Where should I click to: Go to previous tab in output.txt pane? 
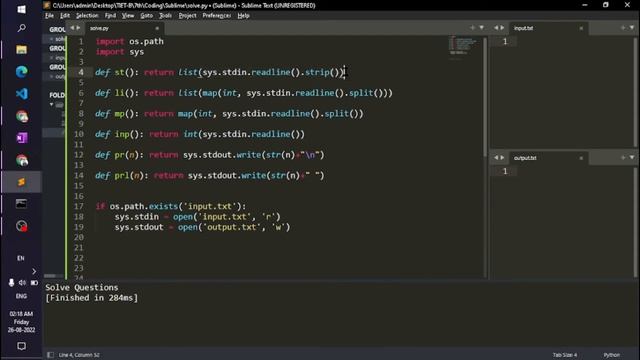point(496,158)
